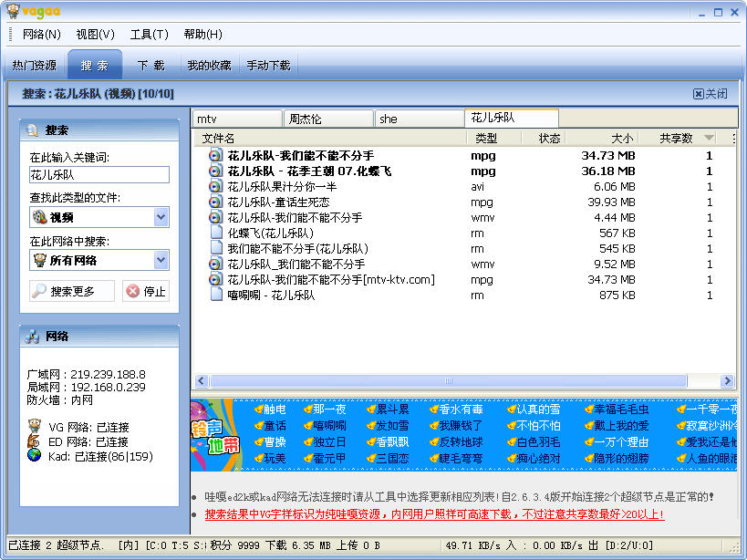The image size is (747, 560).
Task: Switch to the 下载 tab
Action: click(x=150, y=66)
